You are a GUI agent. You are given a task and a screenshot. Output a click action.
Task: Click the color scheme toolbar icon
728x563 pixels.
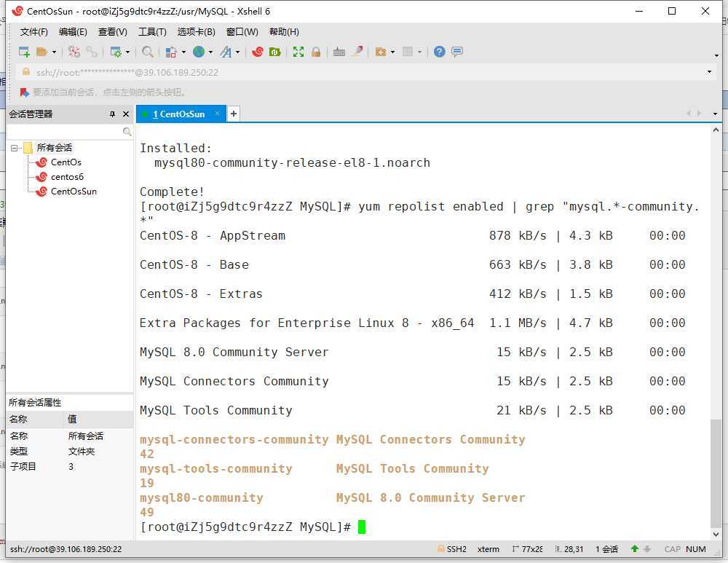click(171, 52)
